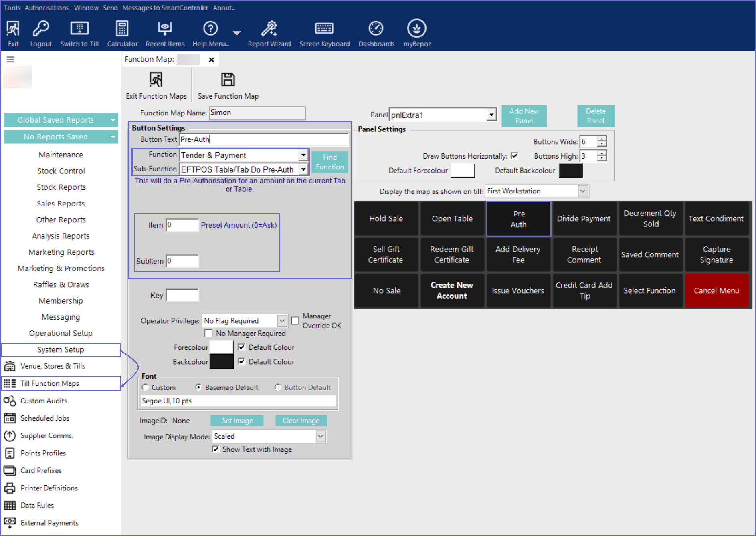The width and height of the screenshot is (756, 536).
Task: Expand the Sub-Function dropdown
Action: click(x=303, y=169)
